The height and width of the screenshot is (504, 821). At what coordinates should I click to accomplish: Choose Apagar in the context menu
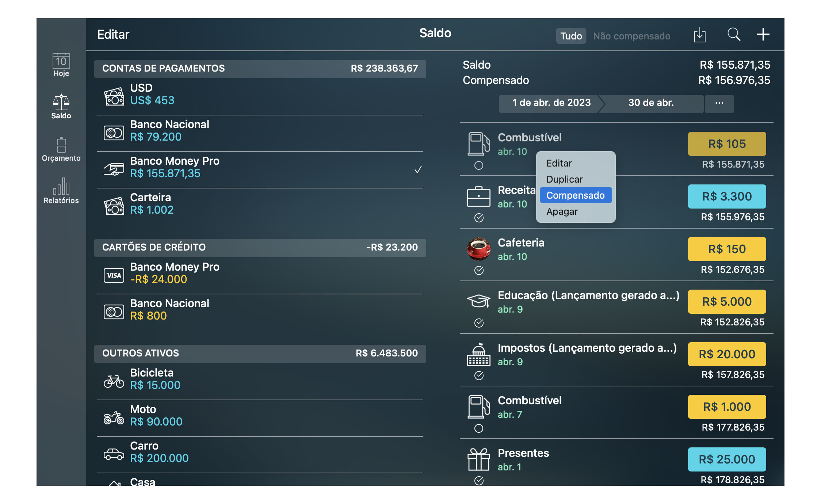[576, 211]
